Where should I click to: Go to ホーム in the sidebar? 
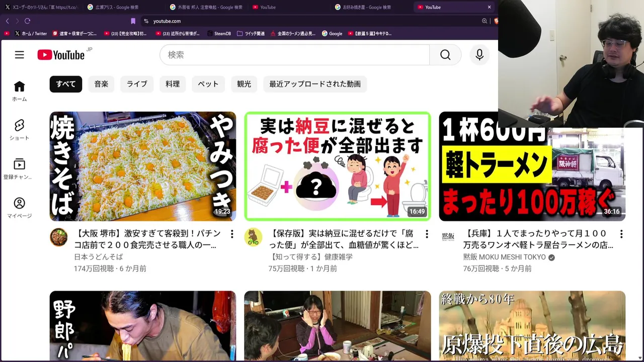19,92
